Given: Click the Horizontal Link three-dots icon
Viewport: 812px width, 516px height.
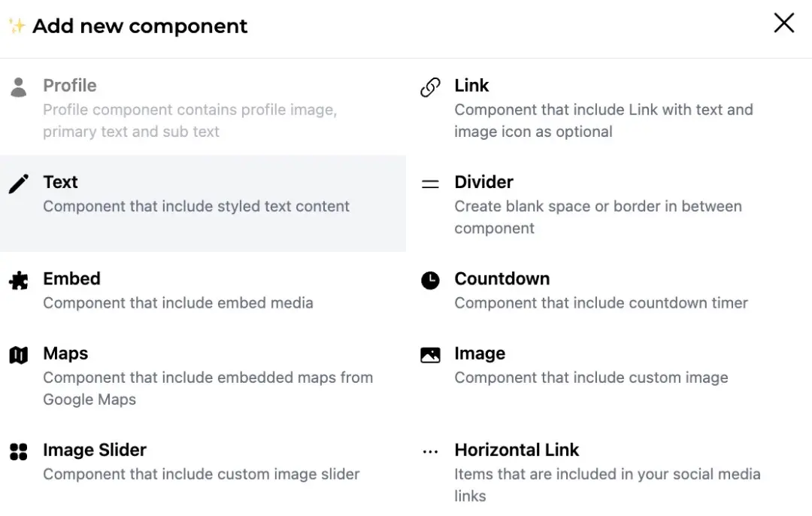Looking at the screenshot, I should pyautogui.click(x=430, y=452).
